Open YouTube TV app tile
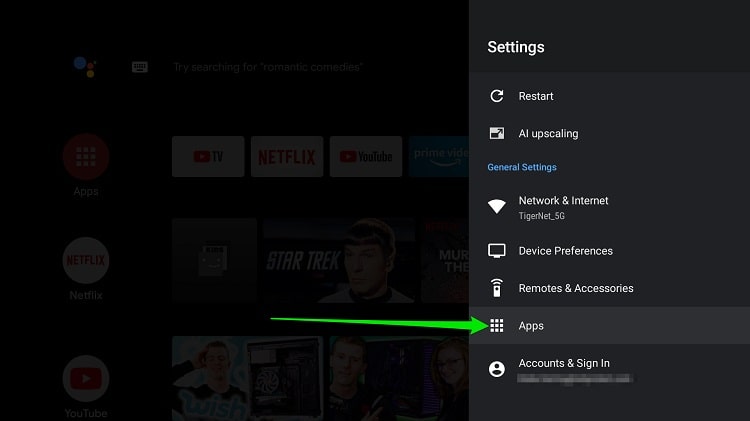Viewport: 750px width, 421px height. point(208,156)
